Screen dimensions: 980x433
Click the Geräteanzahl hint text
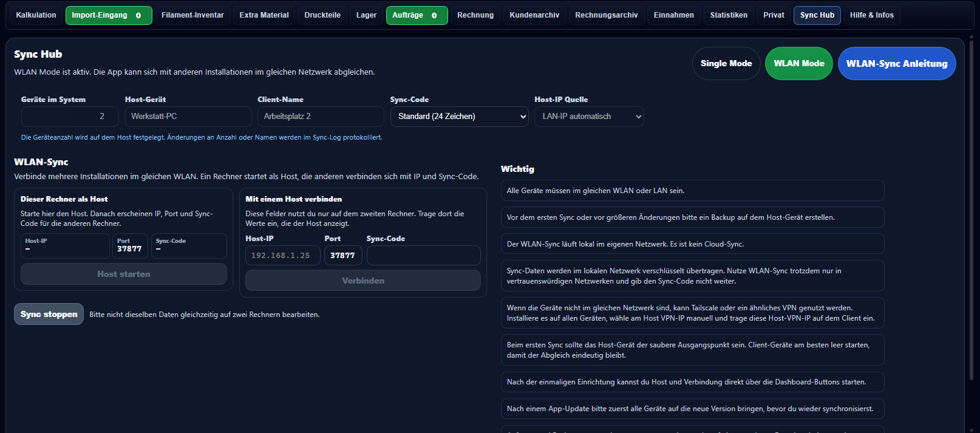point(202,137)
